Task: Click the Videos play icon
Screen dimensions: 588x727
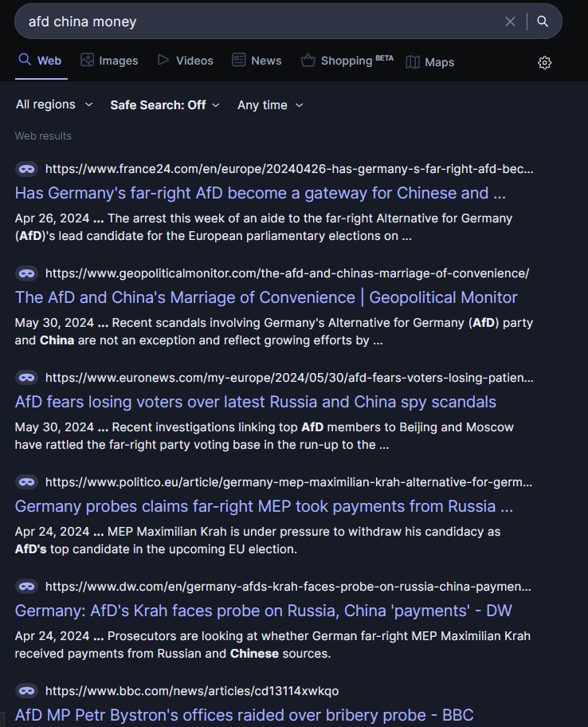Action: (163, 60)
